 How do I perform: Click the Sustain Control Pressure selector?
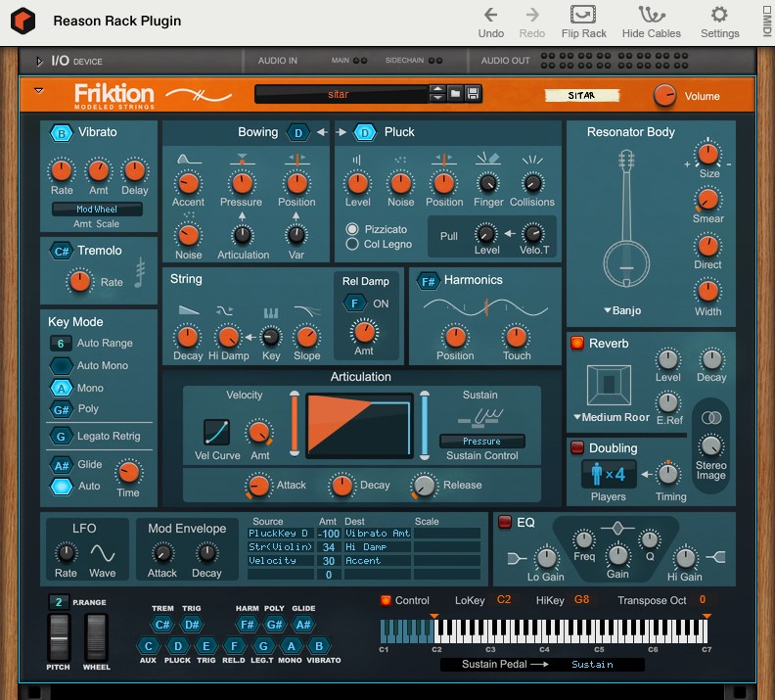pos(481,442)
